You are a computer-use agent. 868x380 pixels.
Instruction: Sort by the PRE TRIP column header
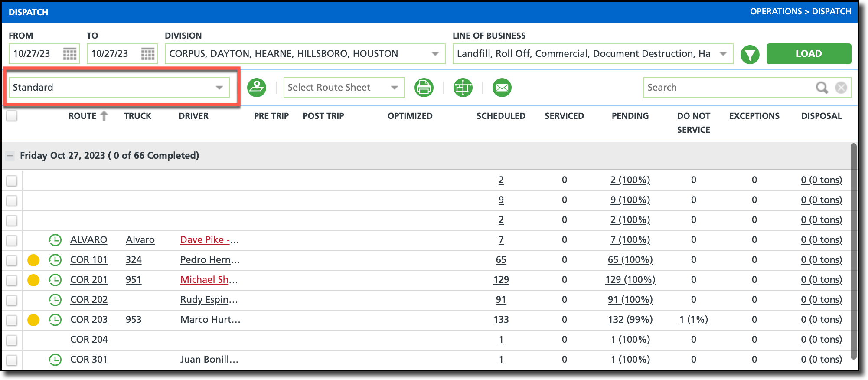click(271, 116)
